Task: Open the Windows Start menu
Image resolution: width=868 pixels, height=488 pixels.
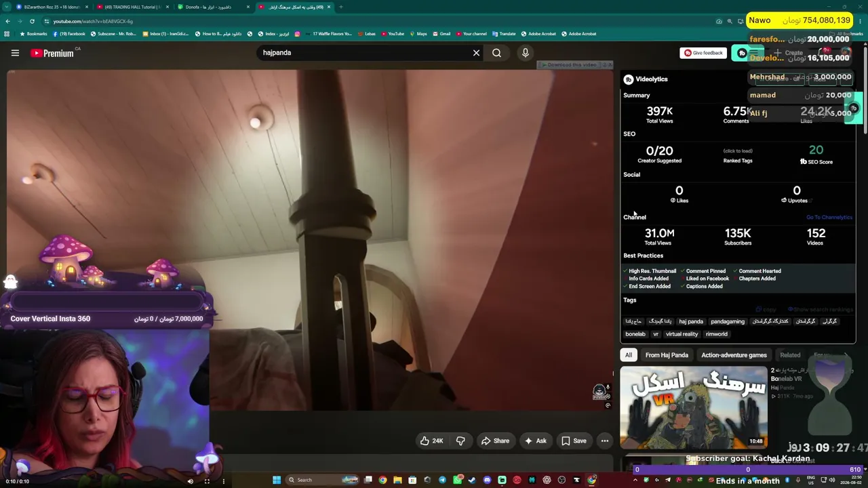Action: [277, 480]
